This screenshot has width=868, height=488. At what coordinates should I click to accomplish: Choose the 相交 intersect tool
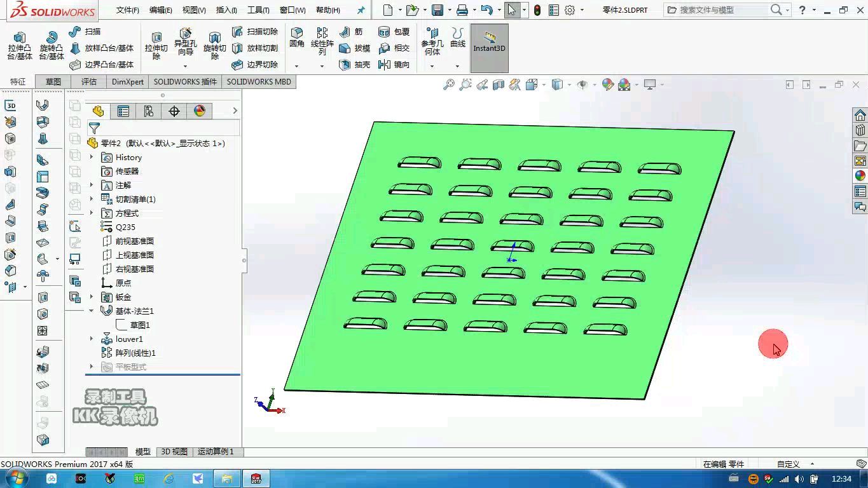pos(394,48)
